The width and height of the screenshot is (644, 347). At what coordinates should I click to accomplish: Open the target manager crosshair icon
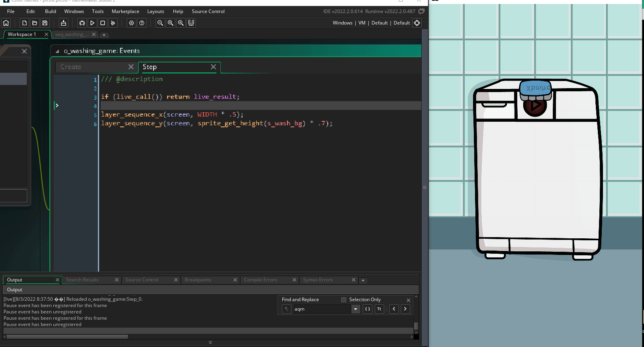417,23
